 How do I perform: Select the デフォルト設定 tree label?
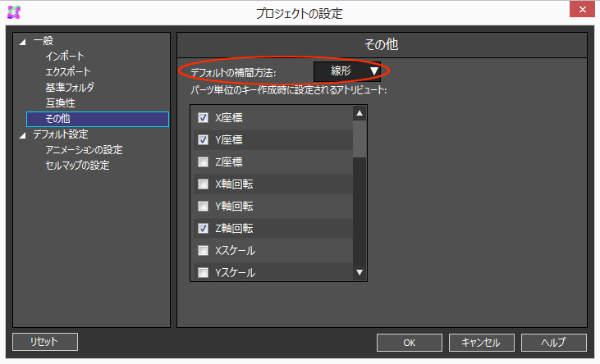(x=61, y=134)
